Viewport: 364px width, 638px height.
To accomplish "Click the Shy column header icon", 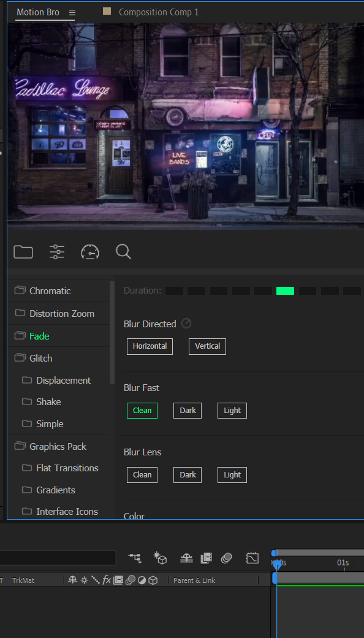I will pyautogui.click(x=73, y=580).
